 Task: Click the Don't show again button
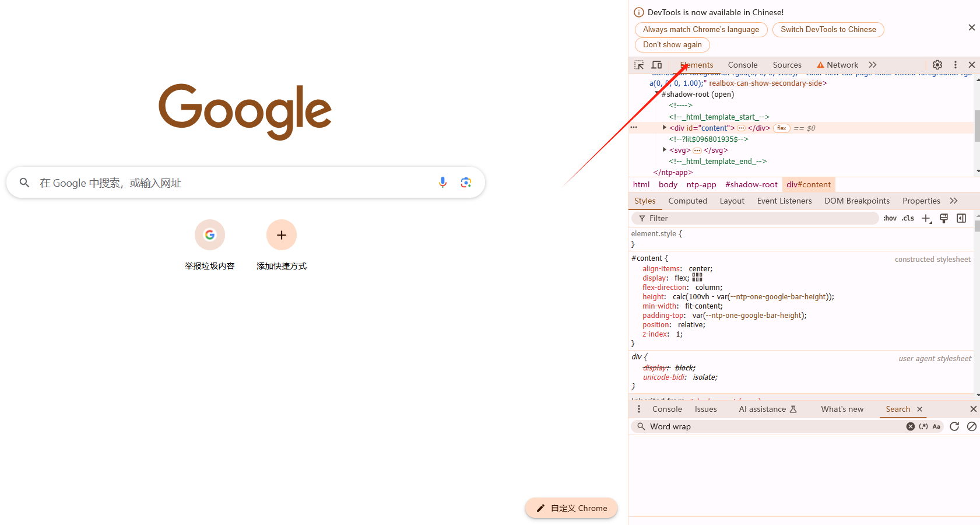click(672, 45)
